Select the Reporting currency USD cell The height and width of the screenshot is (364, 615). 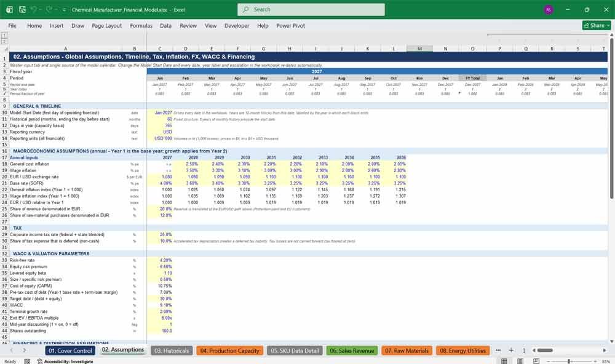(160, 132)
